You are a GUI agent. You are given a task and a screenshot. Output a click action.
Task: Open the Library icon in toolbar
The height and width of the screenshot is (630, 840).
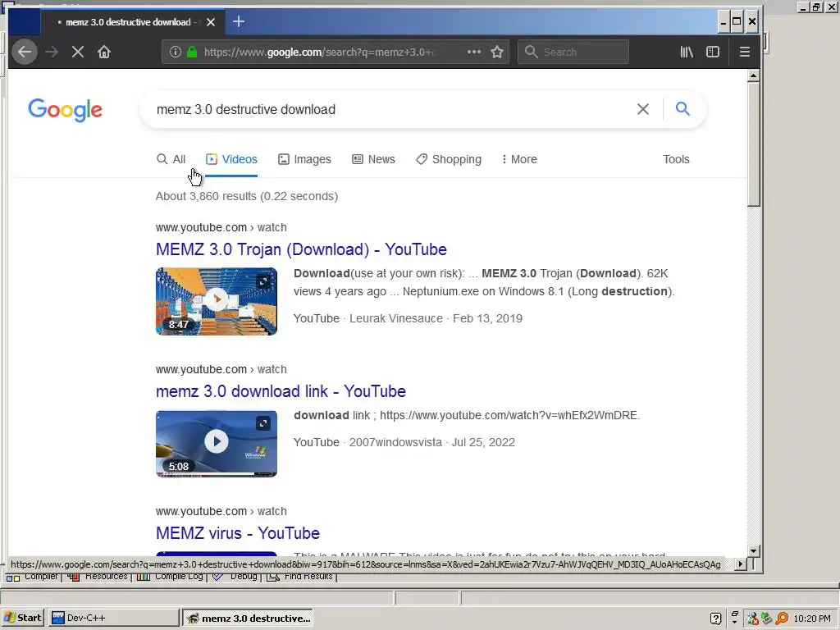pyautogui.click(x=687, y=52)
